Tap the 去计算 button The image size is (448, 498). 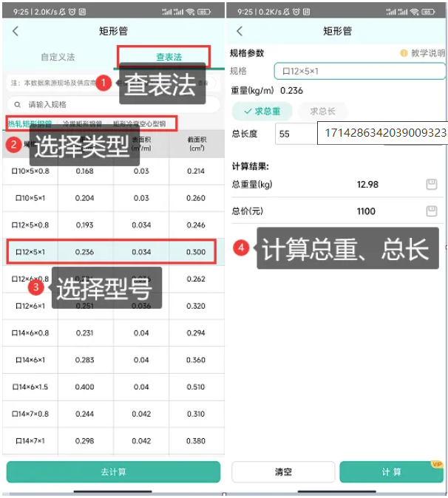pos(113,472)
